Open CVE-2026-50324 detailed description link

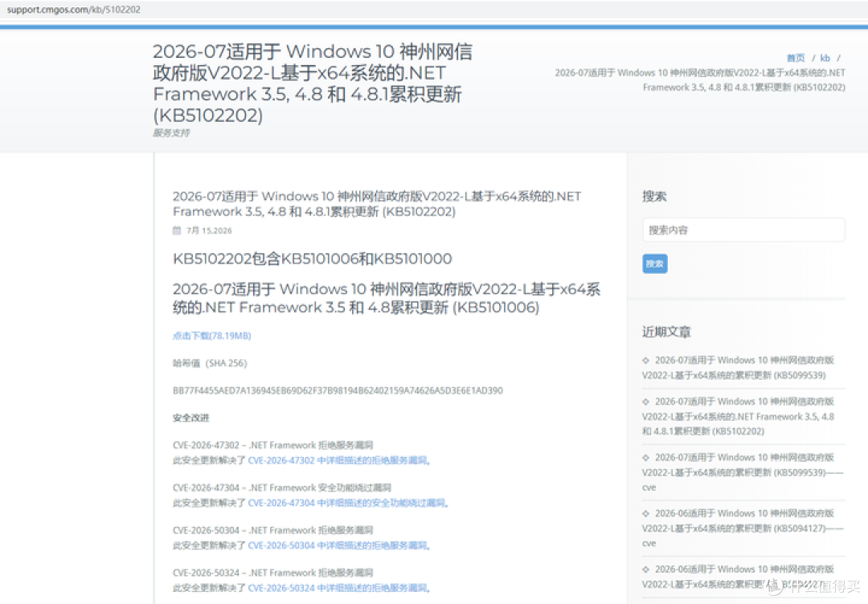point(339,588)
